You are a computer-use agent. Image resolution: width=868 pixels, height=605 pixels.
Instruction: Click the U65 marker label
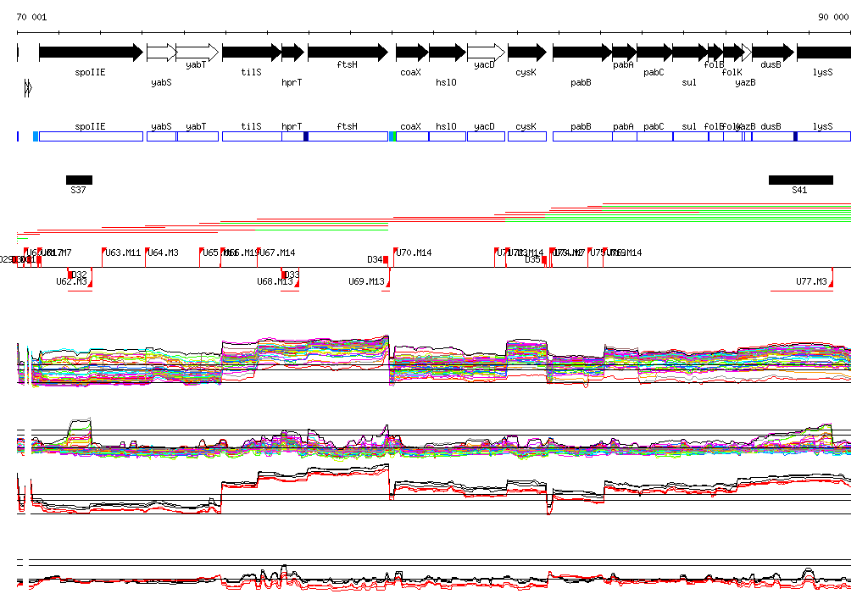(210, 253)
